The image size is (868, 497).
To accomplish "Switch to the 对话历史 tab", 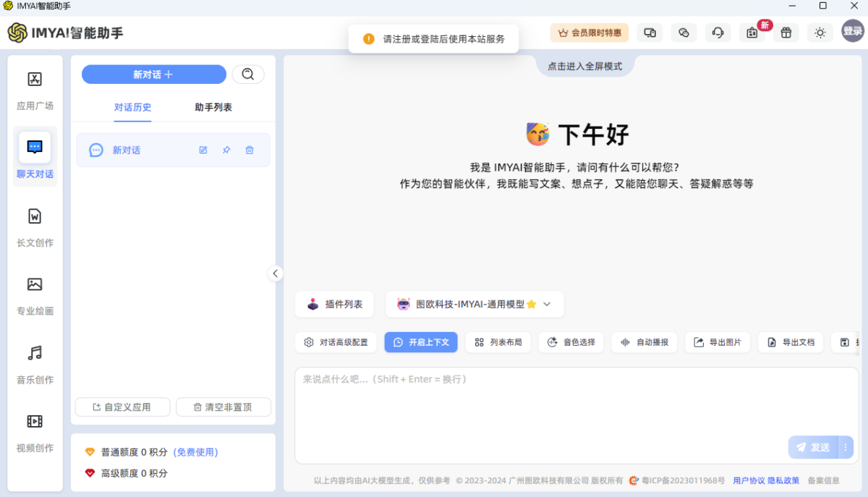I will (x=133, y=107).
